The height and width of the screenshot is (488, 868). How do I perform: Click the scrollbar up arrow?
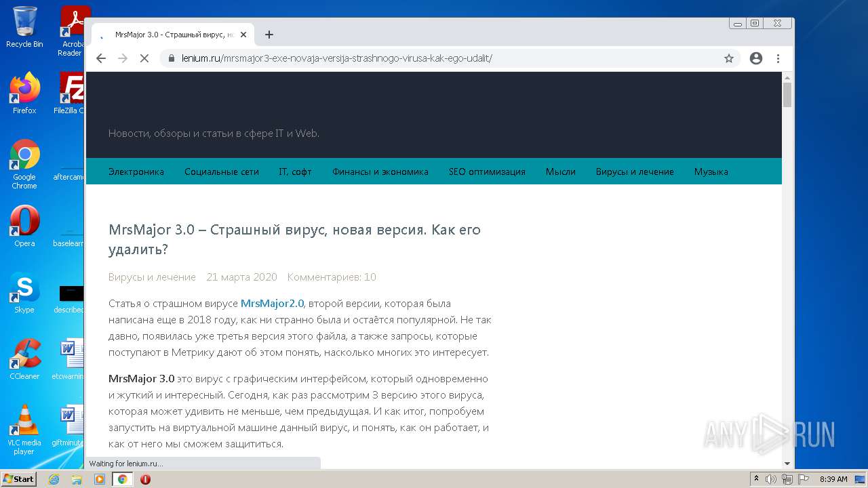pos(787,77)
